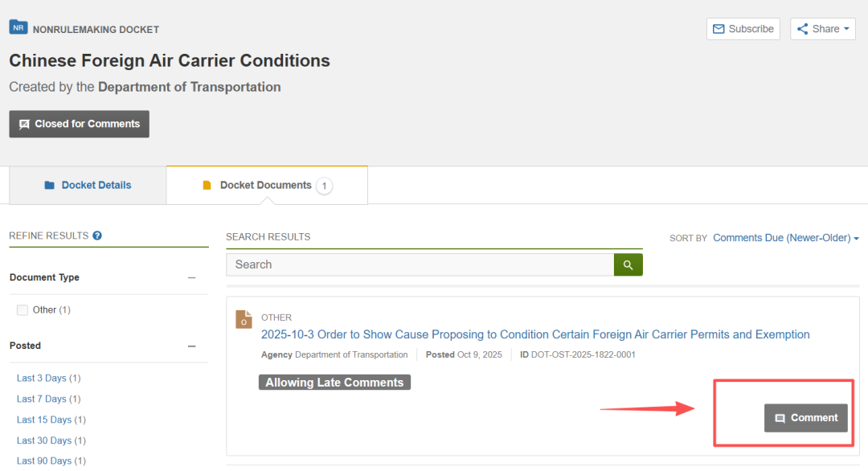Open the Sort By Comments Due dropdown
The width and height of the screenshot is (868, 471).
[785, 238]
